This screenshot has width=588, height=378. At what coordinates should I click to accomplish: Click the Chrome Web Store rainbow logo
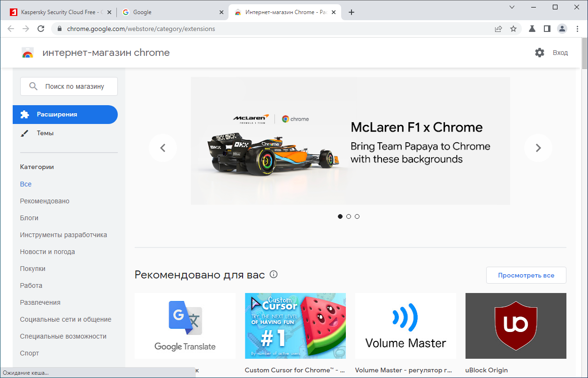click(x=28, y=53)
